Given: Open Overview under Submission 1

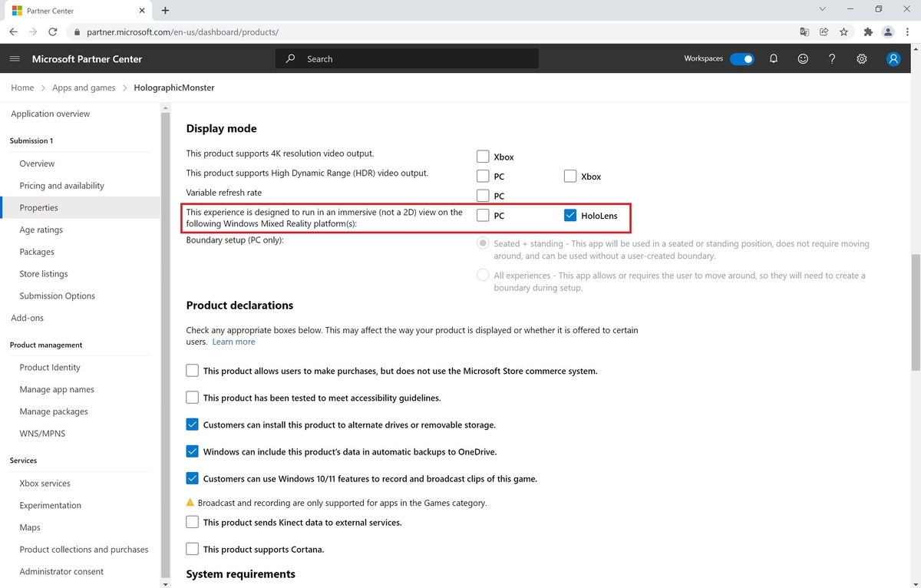Looking at the screenshot, I should [37, 164].
